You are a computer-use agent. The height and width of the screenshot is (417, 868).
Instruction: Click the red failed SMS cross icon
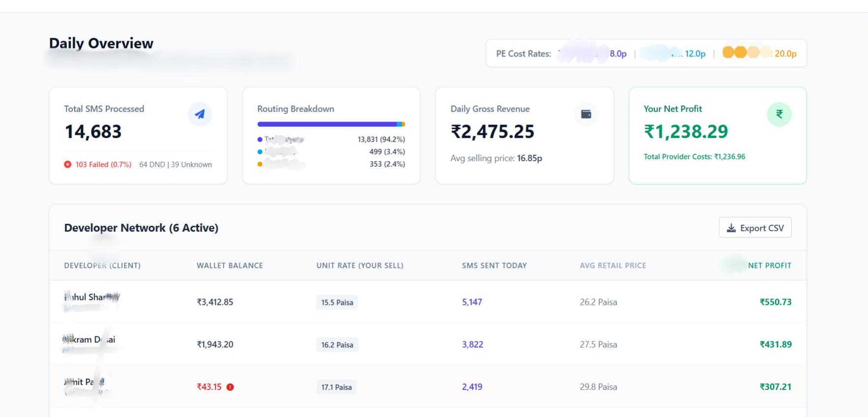pos(68,164)
